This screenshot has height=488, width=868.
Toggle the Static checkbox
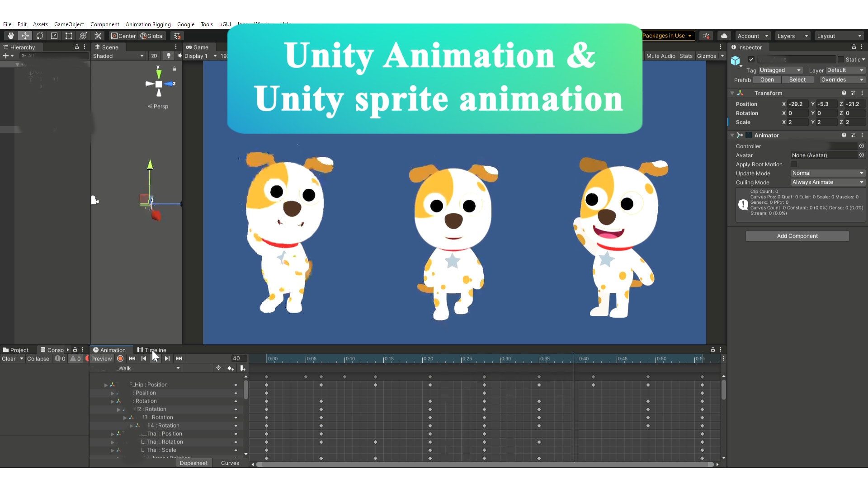pos(841,59)
